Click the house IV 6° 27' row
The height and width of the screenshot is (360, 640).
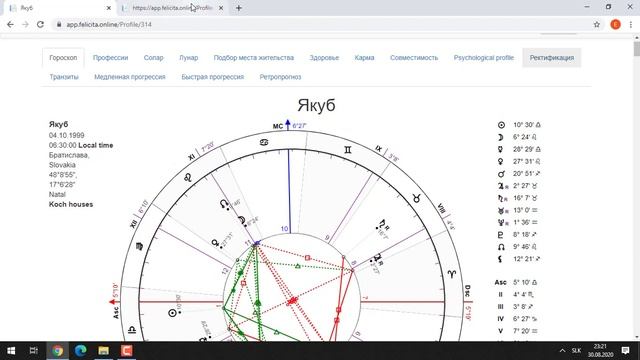(518, 319)
